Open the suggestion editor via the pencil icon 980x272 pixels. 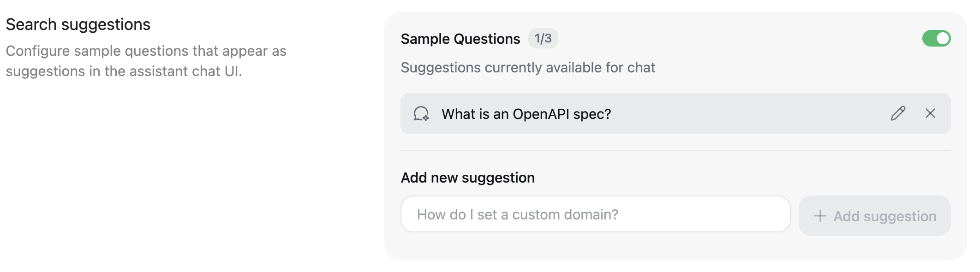tap(897, 113)
